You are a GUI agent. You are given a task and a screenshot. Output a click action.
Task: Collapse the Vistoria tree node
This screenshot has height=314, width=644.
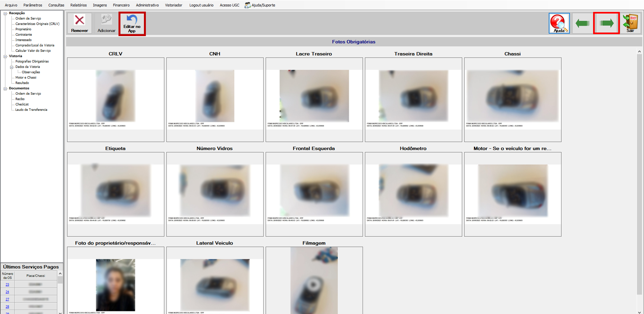5,56
